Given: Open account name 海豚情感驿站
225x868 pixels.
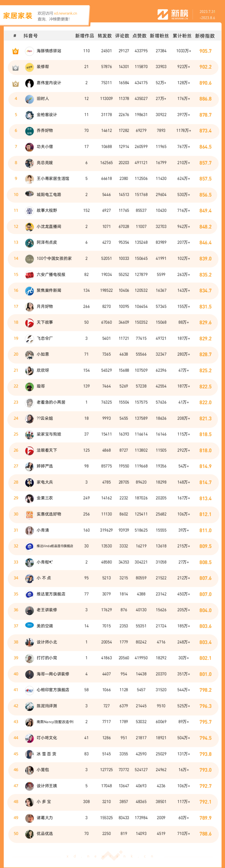Looking at the screenshot, I should tap(49, 51).
